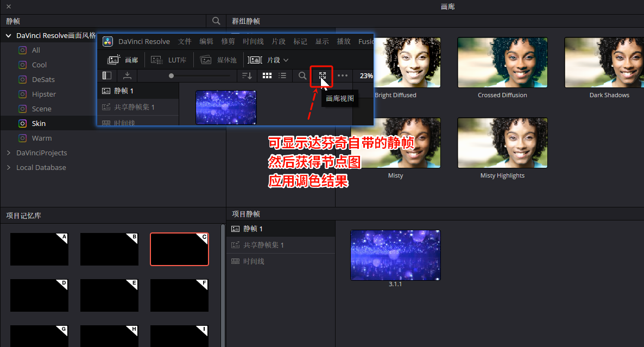Screen dimensions: 644x347
Task: Click the Hipster album icon
Action: [23, 94]
